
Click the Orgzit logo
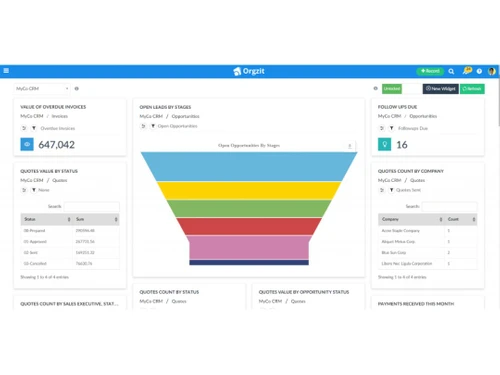coord(249,71)
